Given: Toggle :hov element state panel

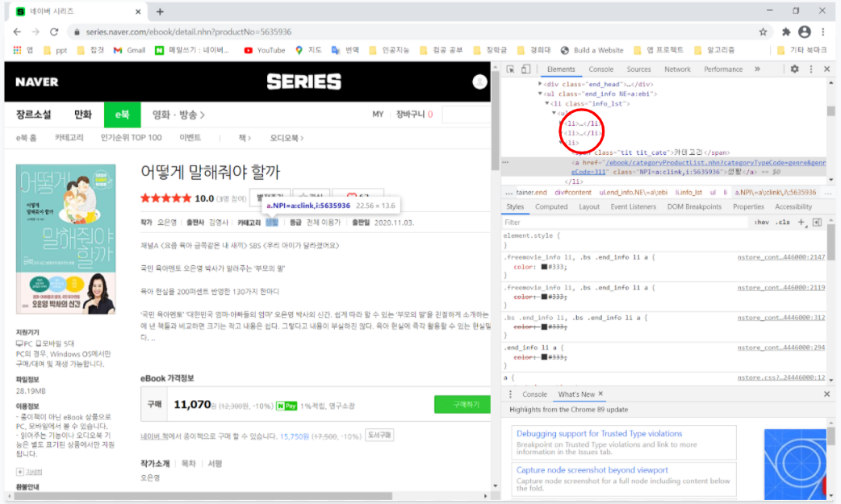Looking at the screenshot, I should [x=762, y=222].
